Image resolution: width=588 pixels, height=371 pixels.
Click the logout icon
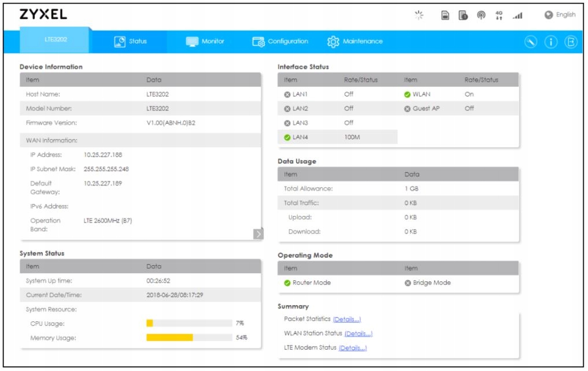(569, 42)
